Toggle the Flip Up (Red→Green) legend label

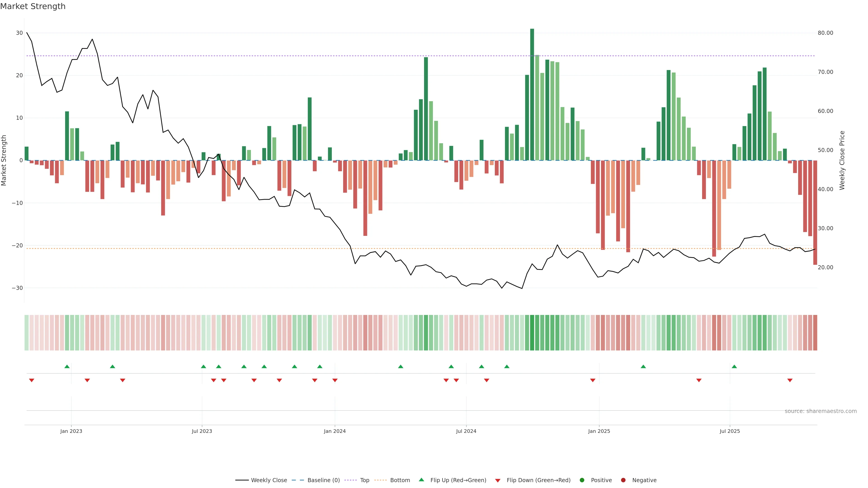(458, 480)
